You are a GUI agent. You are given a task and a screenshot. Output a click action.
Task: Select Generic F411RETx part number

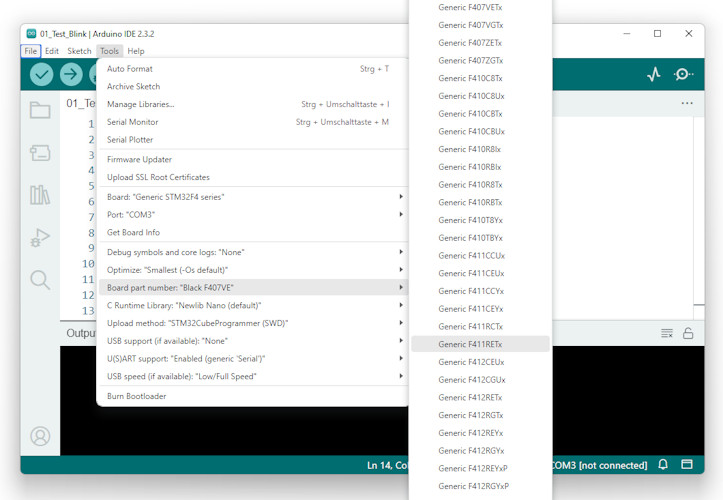[480, 344]
